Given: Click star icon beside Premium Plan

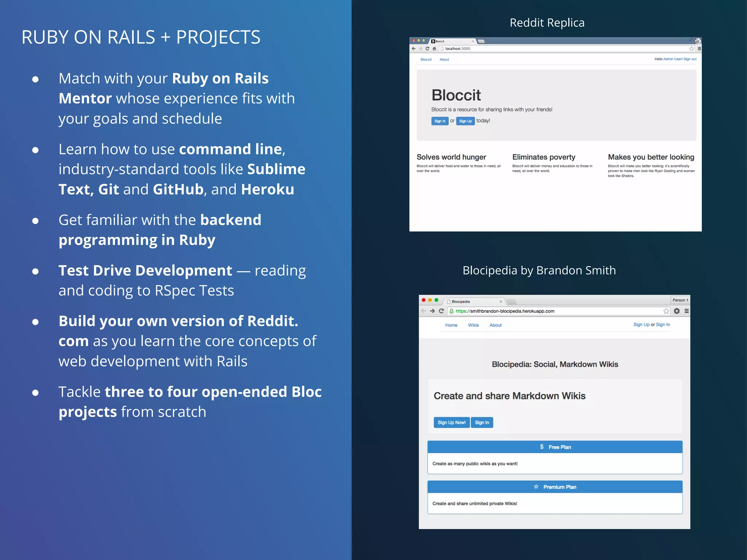Looking at the screenshot, I should point(536,487).
